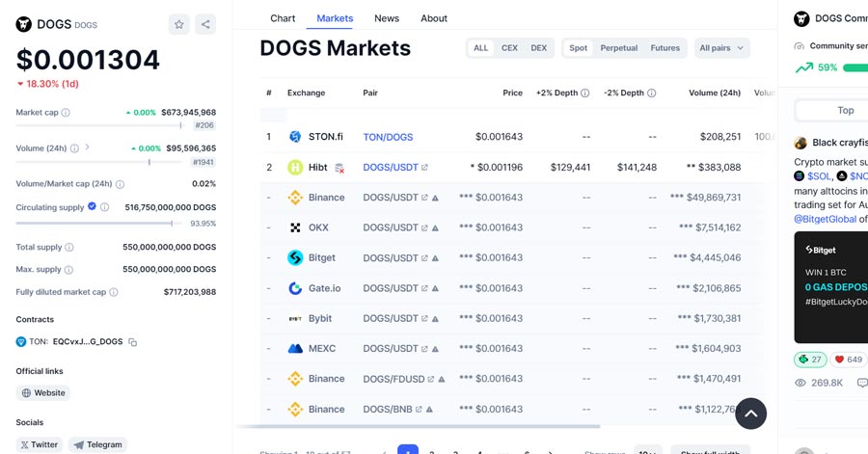Toggle the 27 bullish reaction
Screen dimensions: 868x454
[810, 360]
